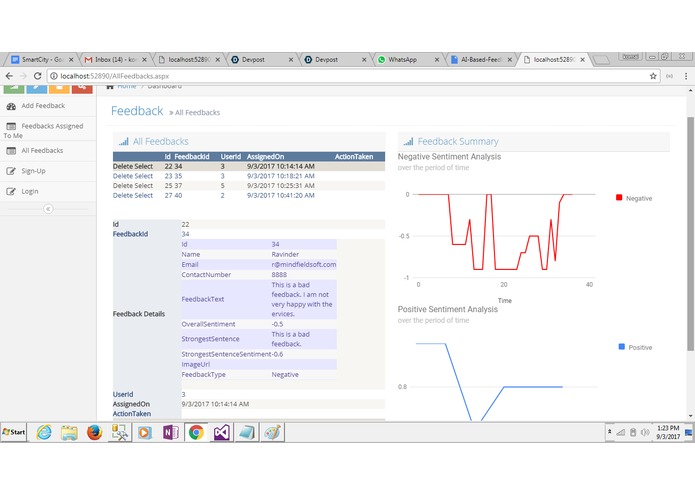Click the 9/3/2017 10:18:21 AM cell
This screenshot has width=695, height=494.
click(x=281, y=176)
